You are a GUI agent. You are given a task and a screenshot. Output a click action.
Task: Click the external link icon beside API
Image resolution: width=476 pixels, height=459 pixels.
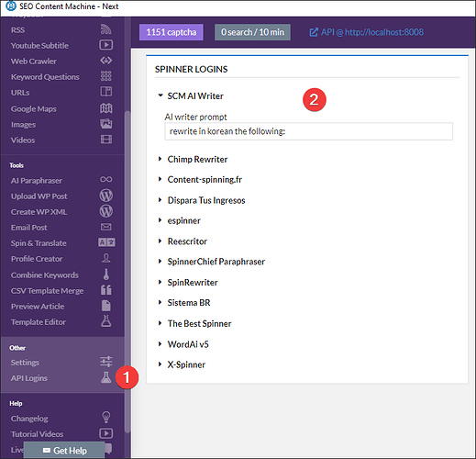[x=314, y=32]
